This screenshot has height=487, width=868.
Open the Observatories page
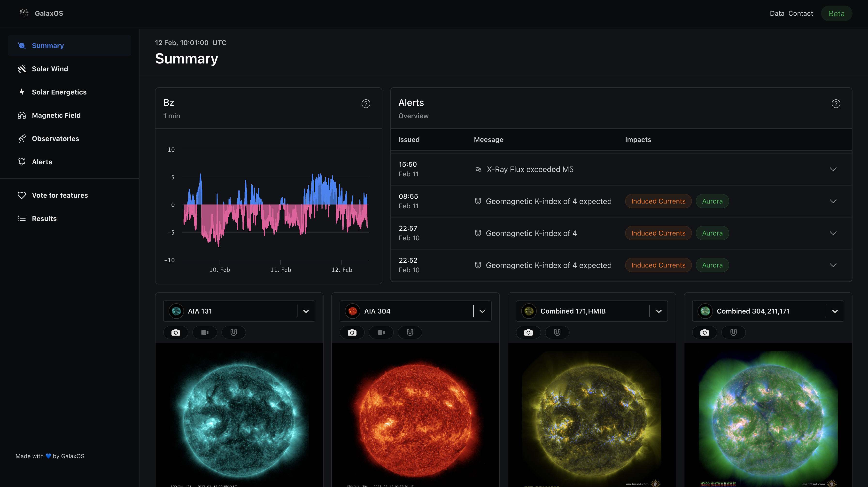70,139
